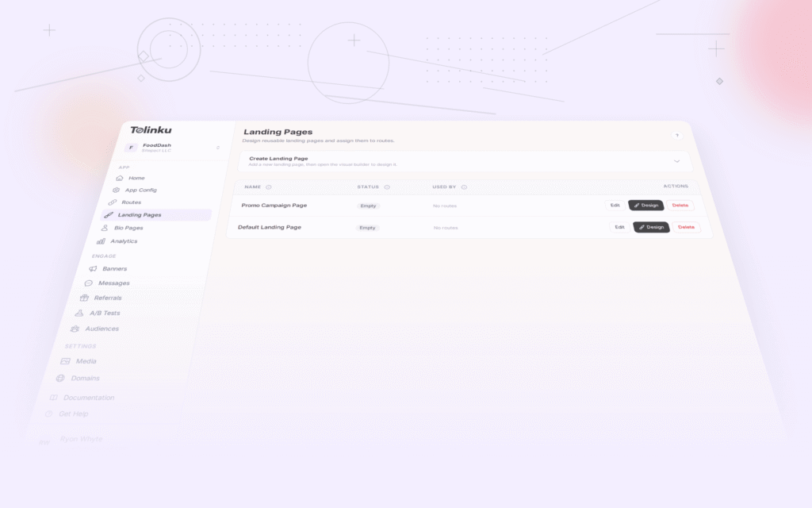812x508 pixels.
Task: Delete the Default Landing Page
Action: pos(686,227)
